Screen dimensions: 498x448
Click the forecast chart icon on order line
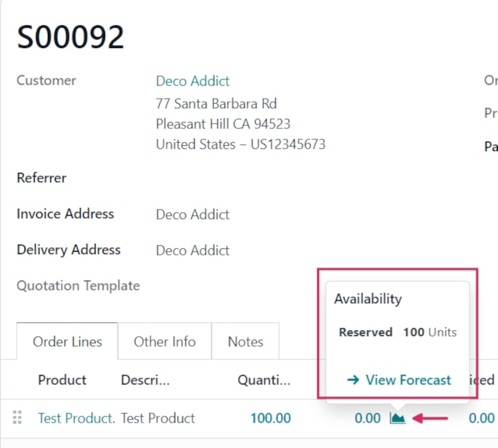[397, 418]
